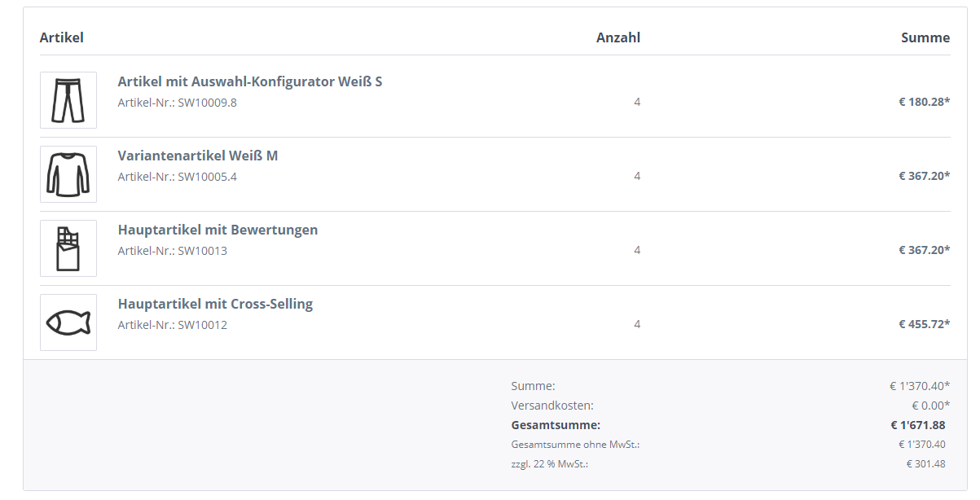Click the € 455.72 row sum
The width and height of the screenshot is (980, 500).
tap(924, 324)
